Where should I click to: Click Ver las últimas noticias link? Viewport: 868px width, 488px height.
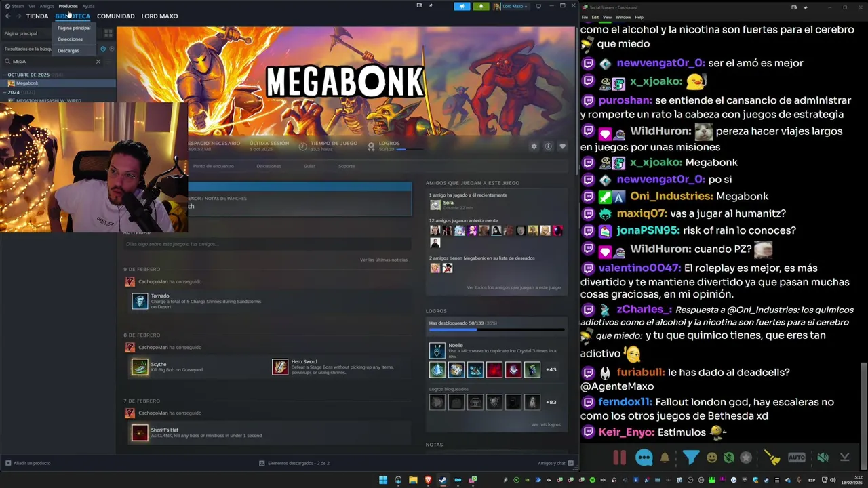384,260
